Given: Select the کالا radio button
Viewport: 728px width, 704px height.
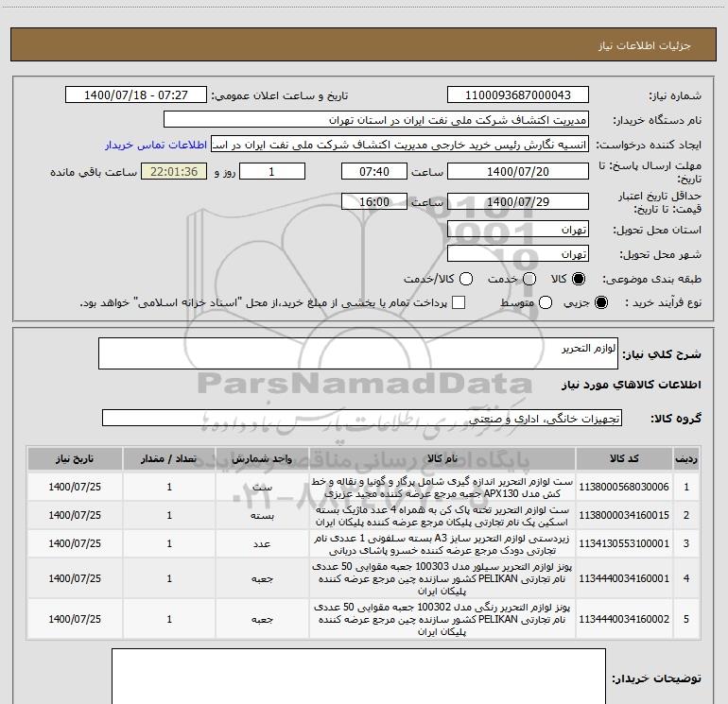Looking at the screenshot, I should (x=579, y=279).
